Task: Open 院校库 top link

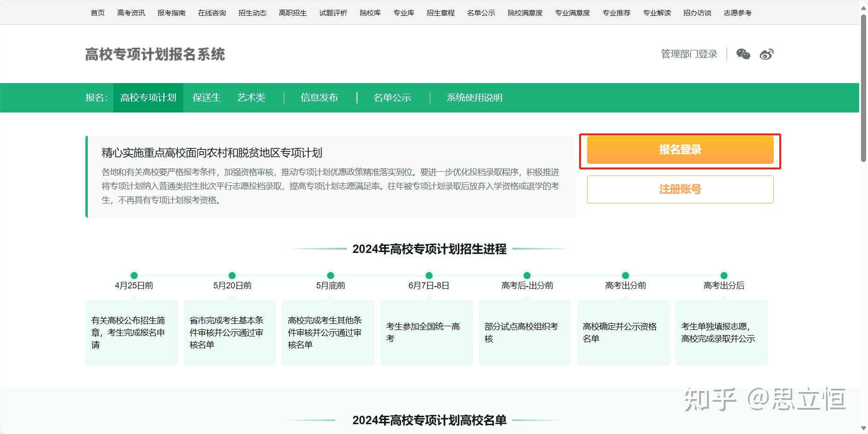Action: coord(370,13)
